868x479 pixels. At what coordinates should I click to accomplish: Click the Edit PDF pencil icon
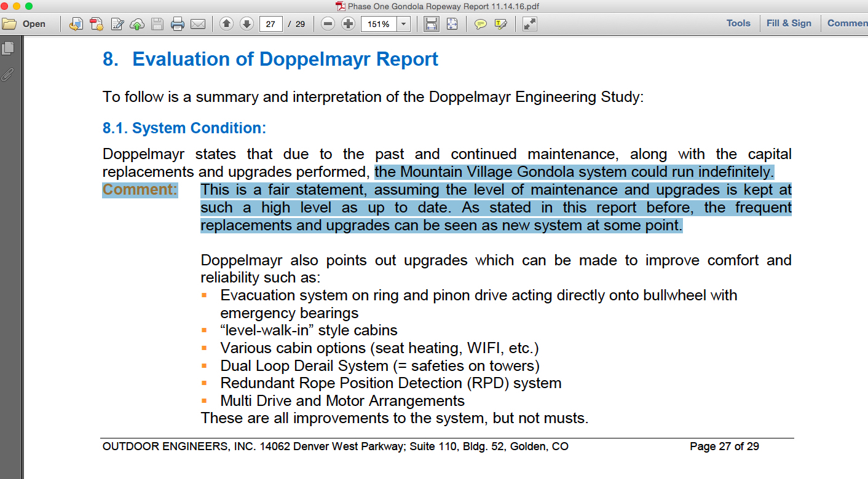117,24
